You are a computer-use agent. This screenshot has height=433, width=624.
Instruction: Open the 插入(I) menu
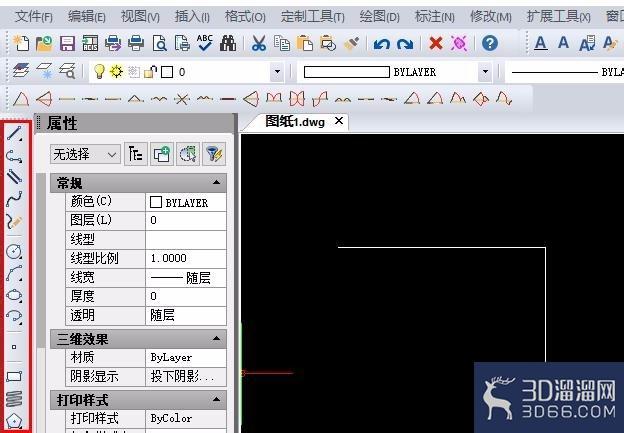[x=192, y=17]
